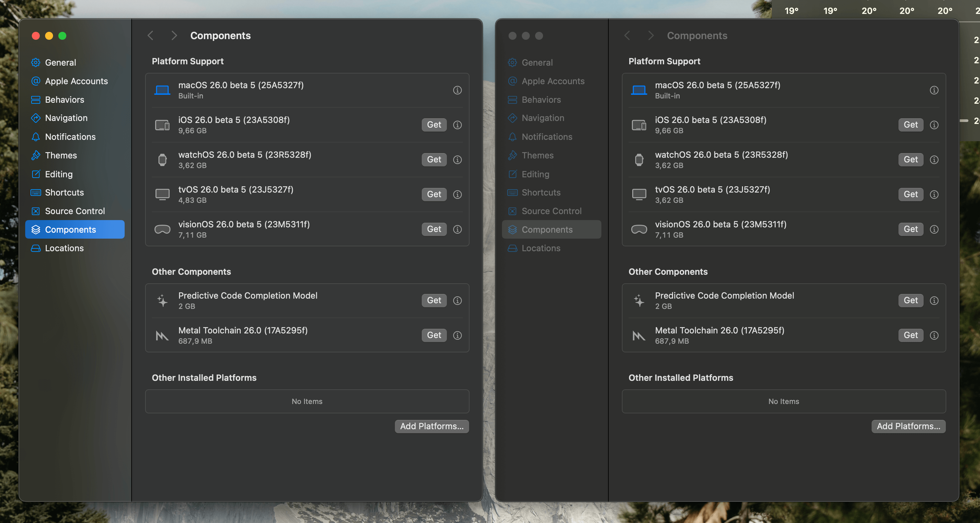Open Behaviors pane in left window

point(75,100)
